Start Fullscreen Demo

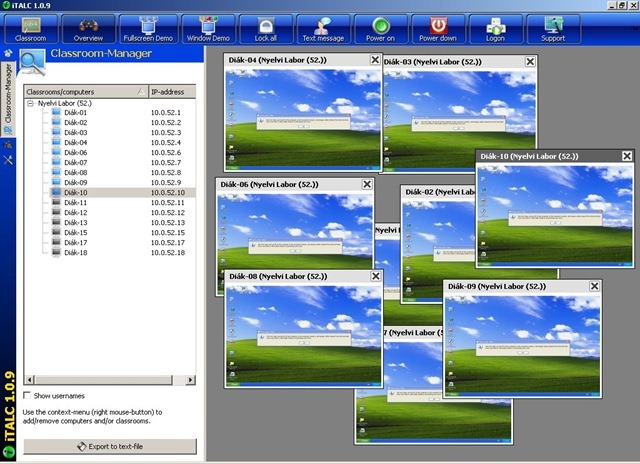(x=147, y=27)
